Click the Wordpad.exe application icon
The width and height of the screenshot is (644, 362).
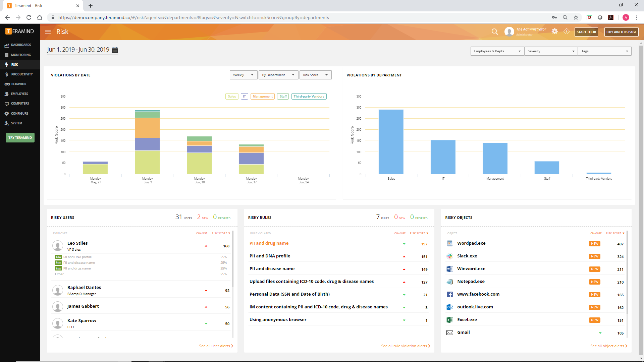coord(449,243)
